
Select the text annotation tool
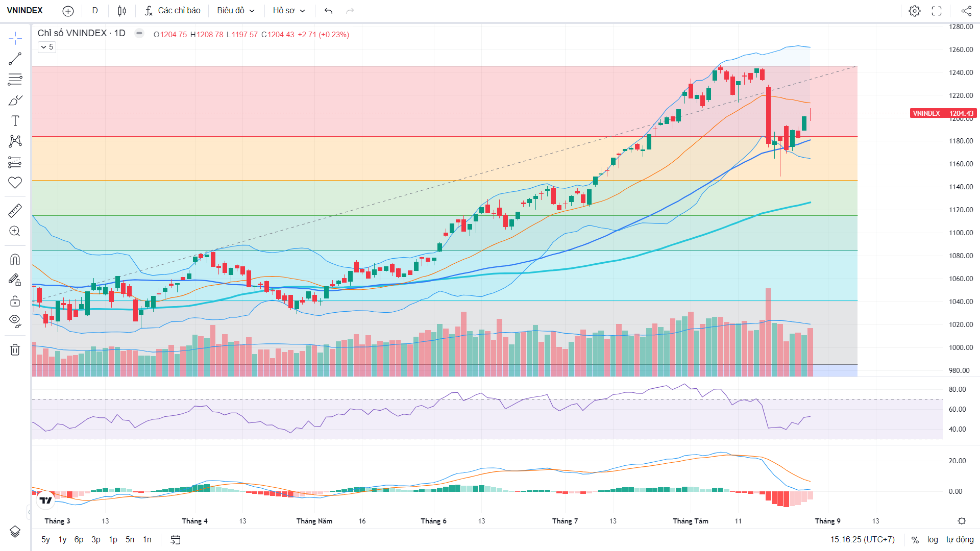(x=15, y=121)
